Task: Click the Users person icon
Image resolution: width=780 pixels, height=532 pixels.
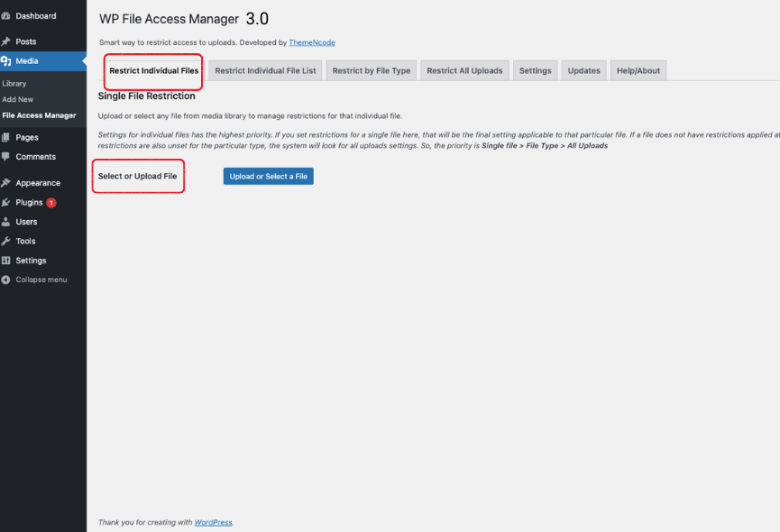Action: tap(5, 222)
